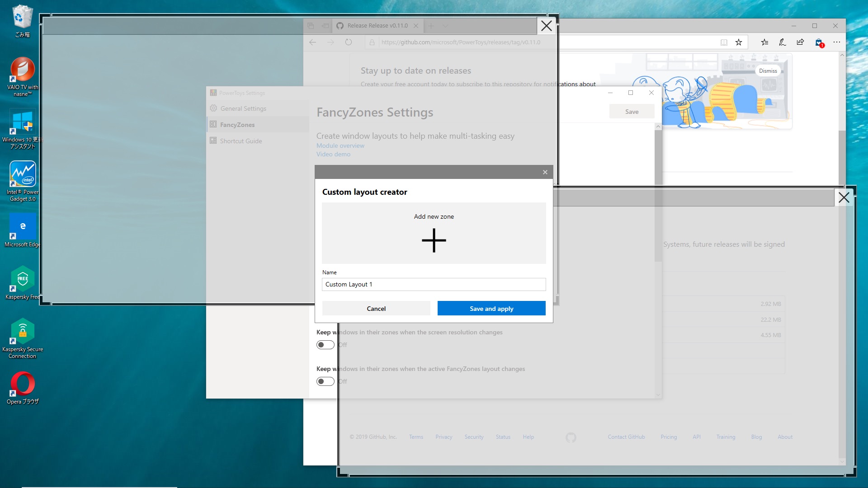Viewport: 868px width, 488px height.
Task: Select the 2.92 MB asset size text
Action: tap(770, 304)
